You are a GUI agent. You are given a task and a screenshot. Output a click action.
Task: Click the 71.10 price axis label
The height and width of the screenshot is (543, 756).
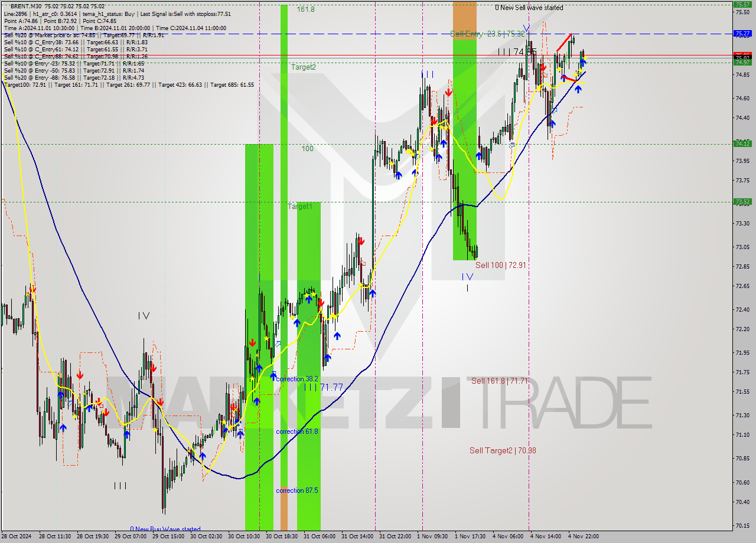tap(742, 434)
